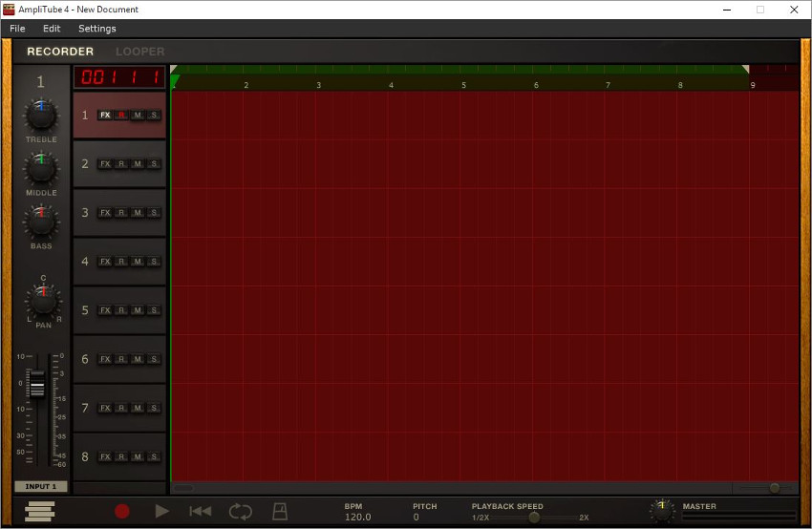Click the red Record transport button
The width and height of the screenshot is (812, 529).
pyautogui.click(x=121, y=512)
